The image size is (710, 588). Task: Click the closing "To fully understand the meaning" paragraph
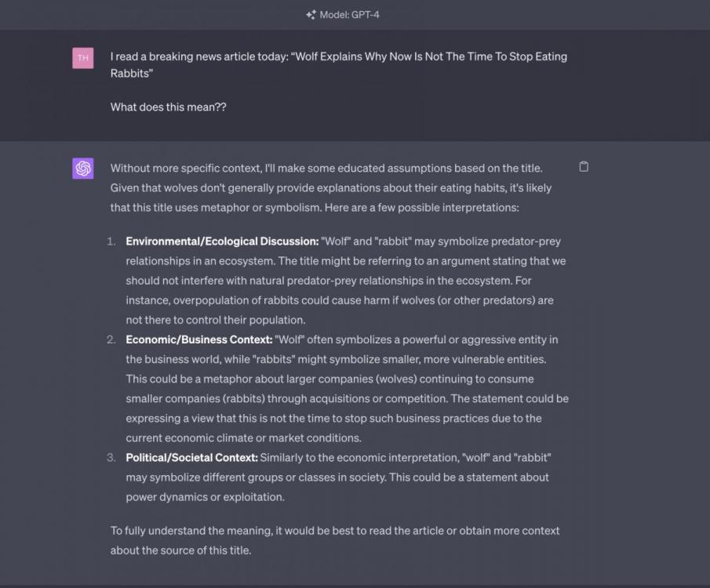[x=335, y=531]
